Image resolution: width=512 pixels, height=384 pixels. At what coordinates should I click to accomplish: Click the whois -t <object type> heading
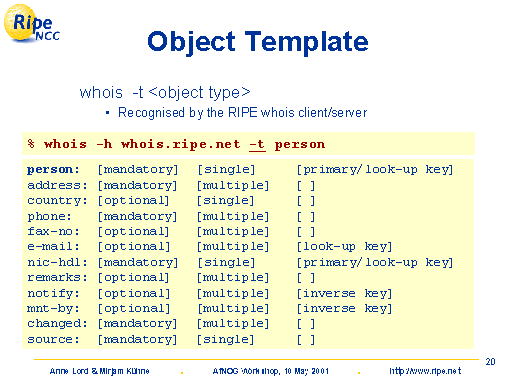[x=165, y=92]
